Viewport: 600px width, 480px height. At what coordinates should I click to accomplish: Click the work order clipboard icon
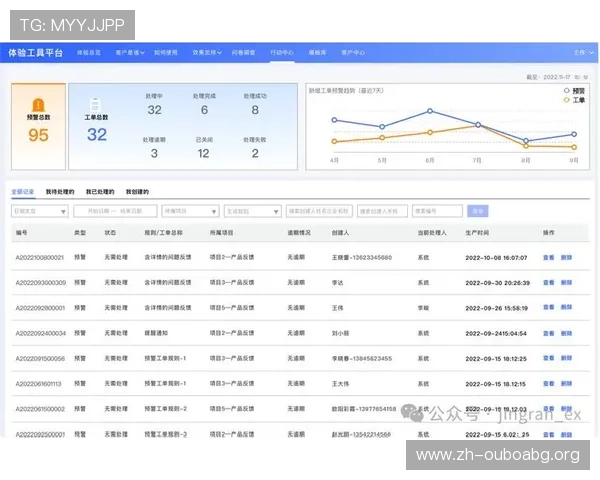pyautogui.click(x=95, y=104)
